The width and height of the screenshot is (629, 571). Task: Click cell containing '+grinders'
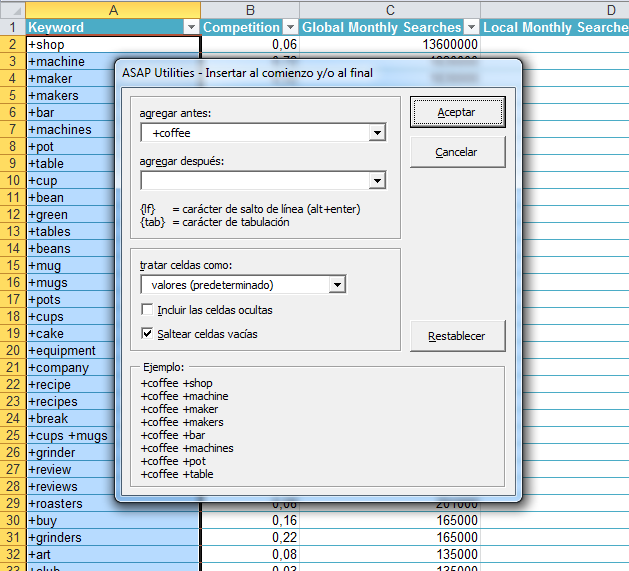[x=113, y=537]
